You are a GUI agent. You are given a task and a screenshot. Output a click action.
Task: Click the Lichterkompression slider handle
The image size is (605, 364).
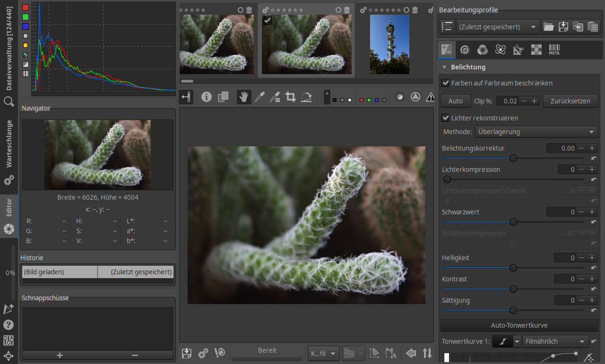447,179
